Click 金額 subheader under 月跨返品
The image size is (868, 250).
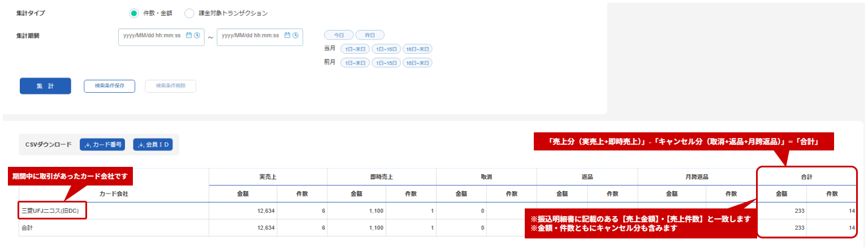point(672,193)
